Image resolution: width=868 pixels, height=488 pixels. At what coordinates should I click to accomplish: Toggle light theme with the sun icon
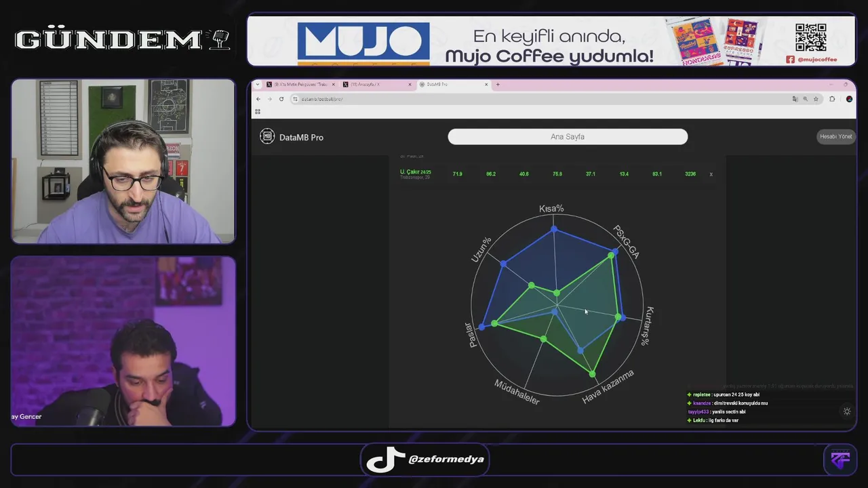846,411
